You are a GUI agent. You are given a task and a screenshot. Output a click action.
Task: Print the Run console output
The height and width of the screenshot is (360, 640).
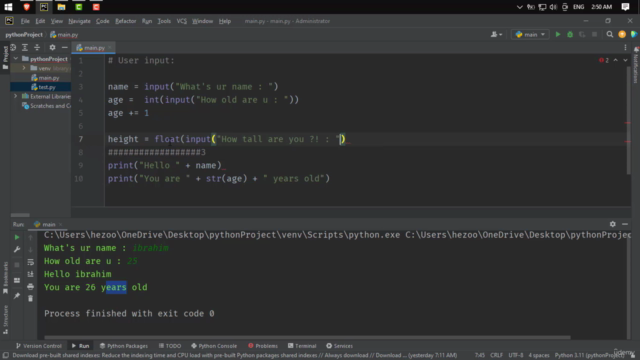[31, 287]
